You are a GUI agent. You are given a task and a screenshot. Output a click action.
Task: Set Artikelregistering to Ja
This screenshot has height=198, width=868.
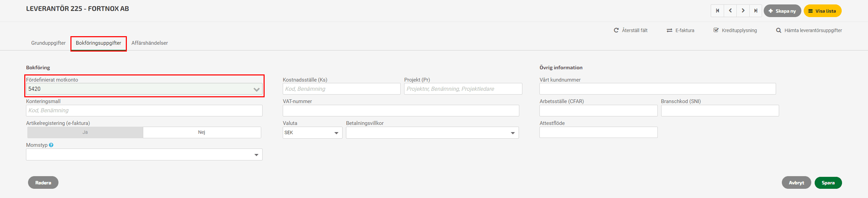(x=85, y=132)
